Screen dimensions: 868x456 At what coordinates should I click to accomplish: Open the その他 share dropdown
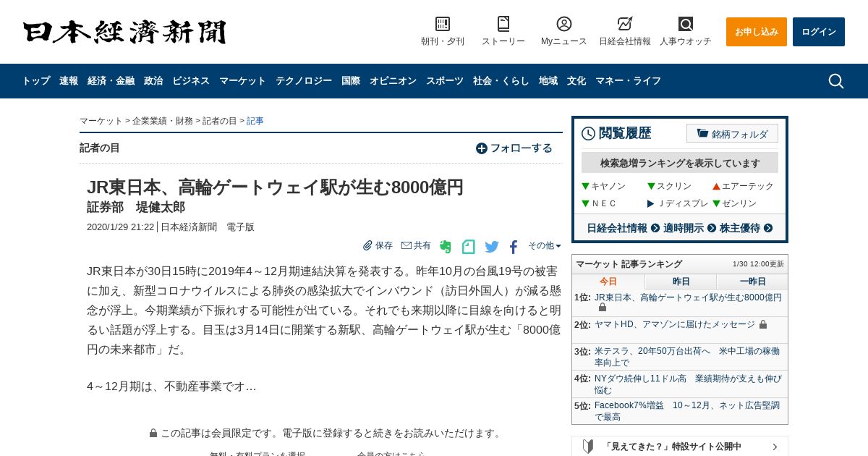[545, 245]
